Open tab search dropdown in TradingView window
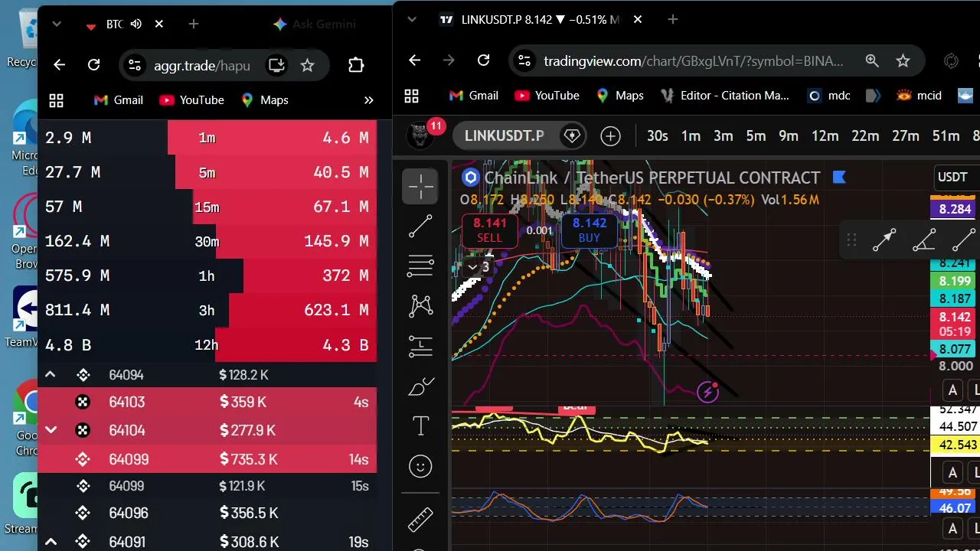 (x=412, y=19)
